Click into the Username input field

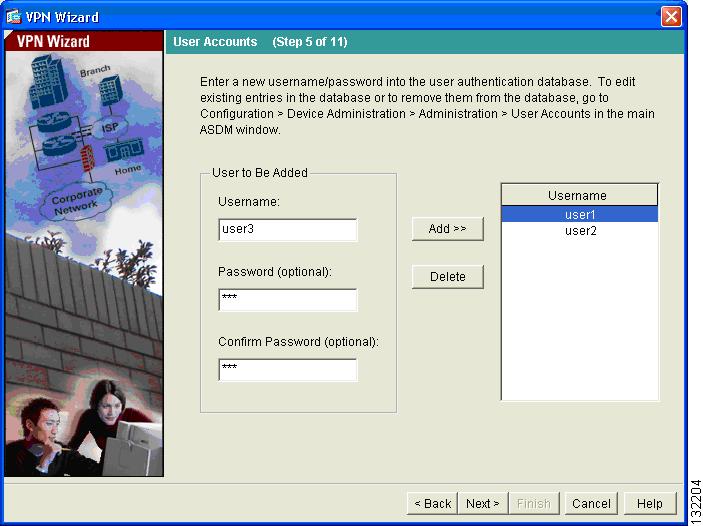(288, 230)
